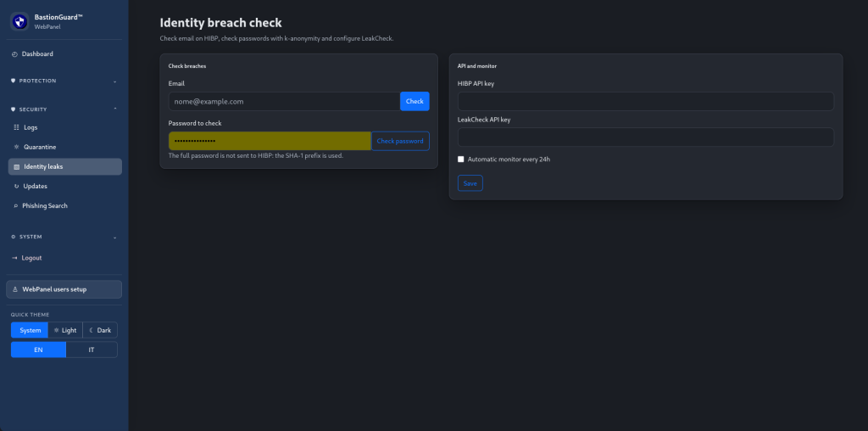Click the LeakCheck API key field
The image size is (868, 431).
tap(645, 137)
